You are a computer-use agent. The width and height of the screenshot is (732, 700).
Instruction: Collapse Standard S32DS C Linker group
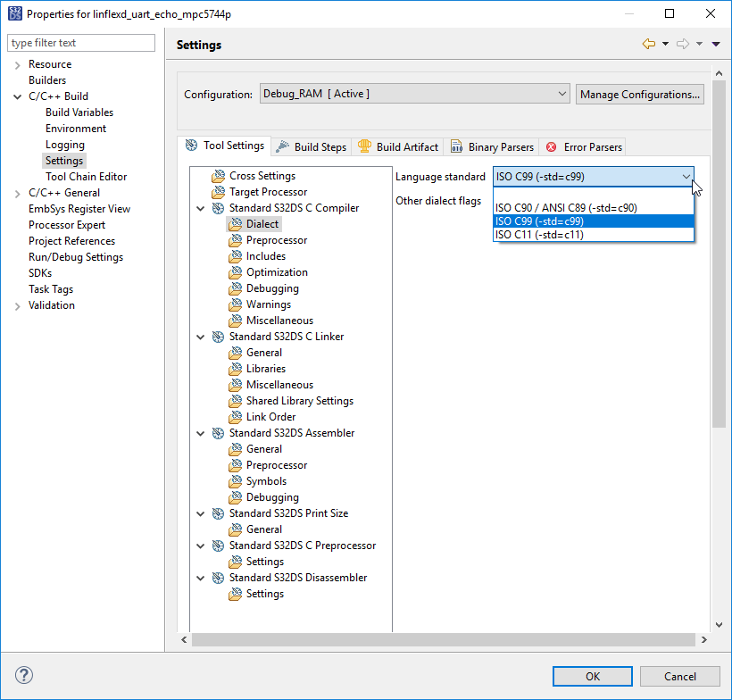click(201, 337)
